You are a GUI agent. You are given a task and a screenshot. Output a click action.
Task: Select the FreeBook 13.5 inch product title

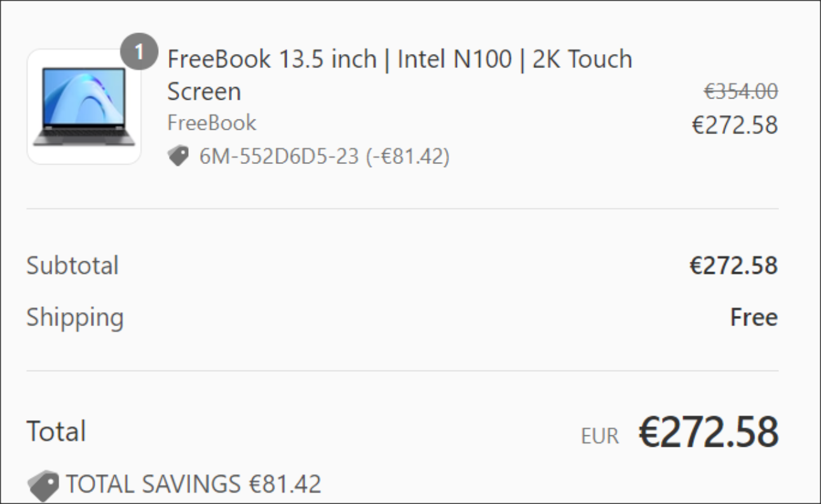(400, 76)
